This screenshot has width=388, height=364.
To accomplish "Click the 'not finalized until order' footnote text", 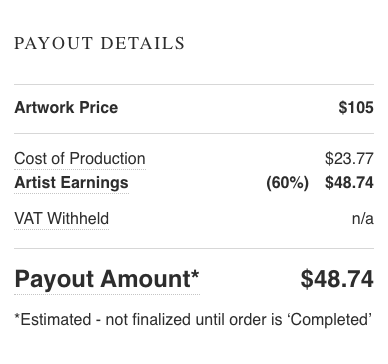I will [186, 320].
